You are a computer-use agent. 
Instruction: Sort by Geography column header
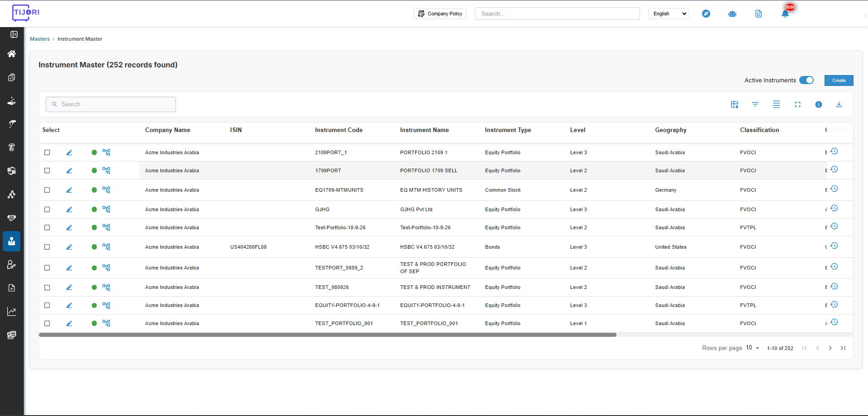(671, 130)
